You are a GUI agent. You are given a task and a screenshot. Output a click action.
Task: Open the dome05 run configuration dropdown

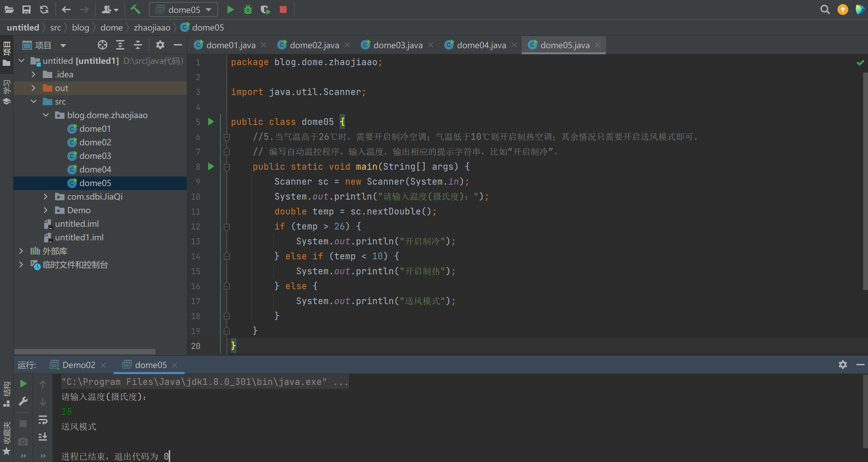(x=183, y=10)
